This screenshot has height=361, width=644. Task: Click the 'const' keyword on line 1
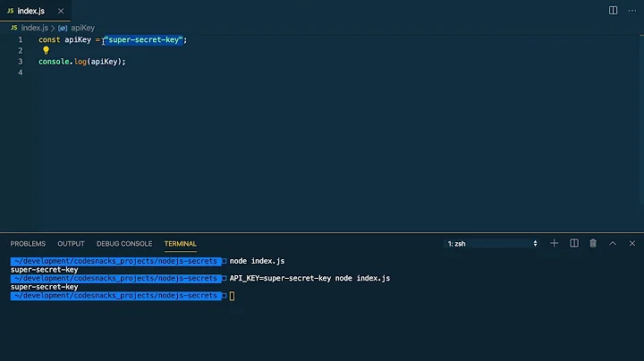coord(49,40)
